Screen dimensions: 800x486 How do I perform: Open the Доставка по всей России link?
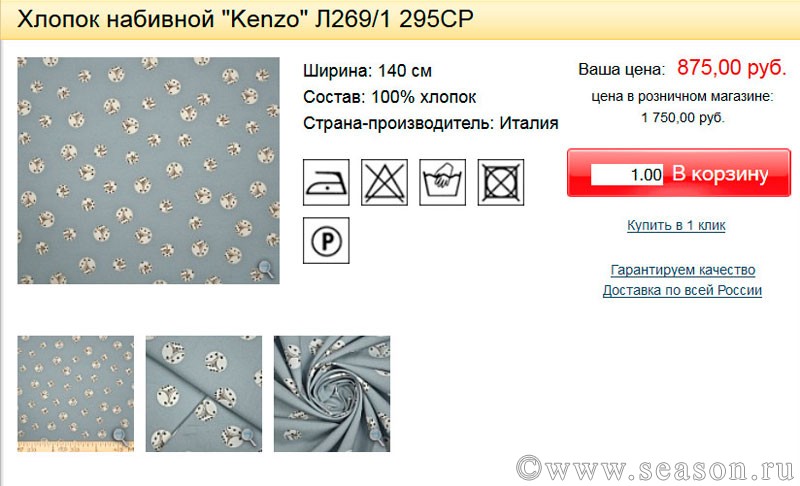point(682,290)
